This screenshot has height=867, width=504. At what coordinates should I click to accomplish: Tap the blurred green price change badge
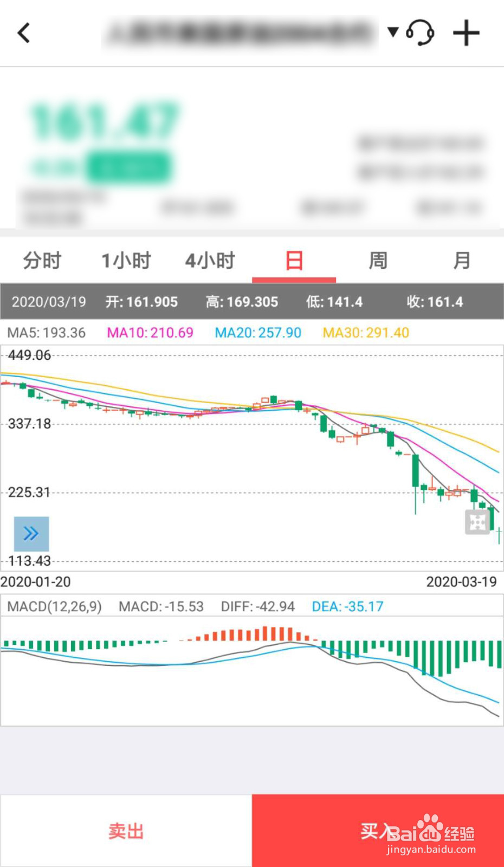(x=129, y=167)
